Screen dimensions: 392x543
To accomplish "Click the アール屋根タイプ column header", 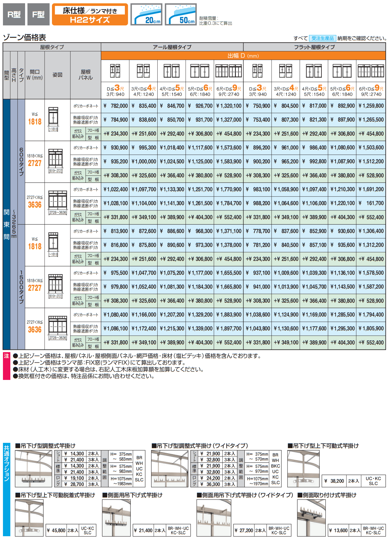I will [x=172, y=47].
